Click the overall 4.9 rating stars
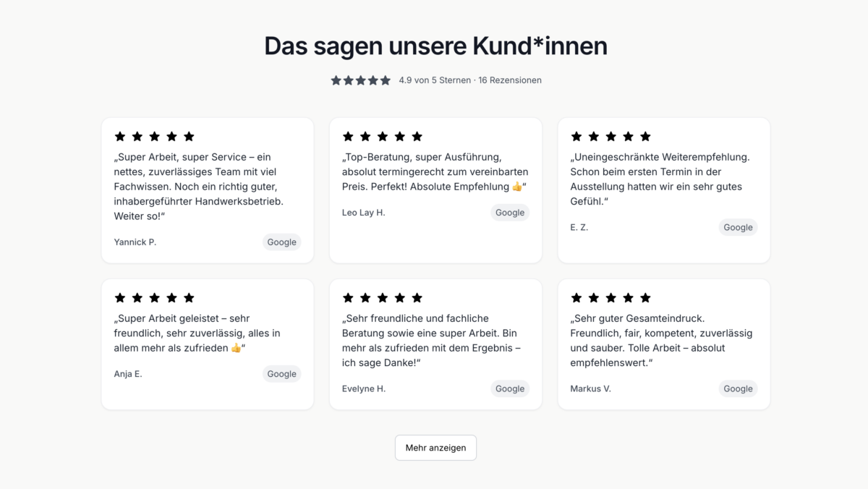 click(x=360, y=80)
